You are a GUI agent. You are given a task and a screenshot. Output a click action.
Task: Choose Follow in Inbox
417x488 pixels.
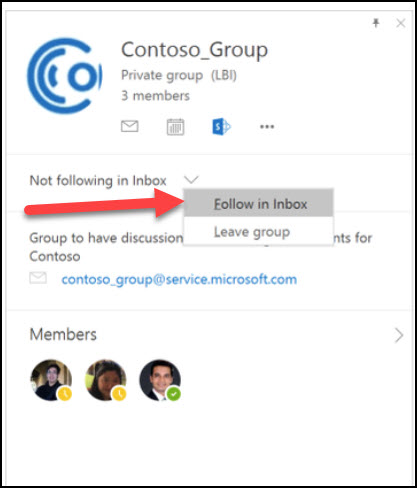pos(259,204)
